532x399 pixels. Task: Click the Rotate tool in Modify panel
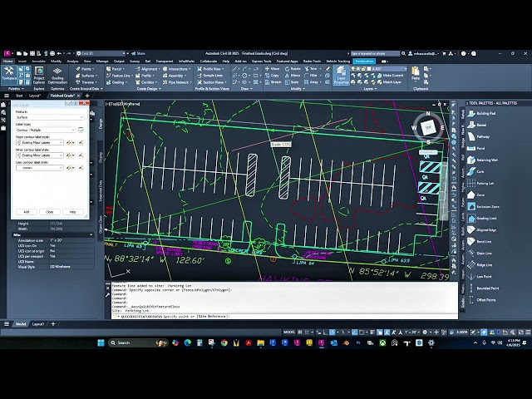pos(293,68)
